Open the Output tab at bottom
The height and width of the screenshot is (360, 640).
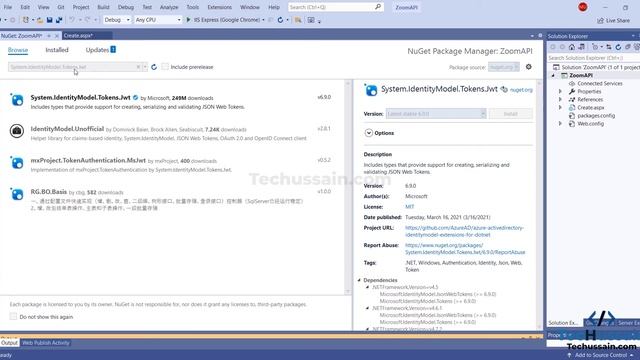(x=9, y=343)
